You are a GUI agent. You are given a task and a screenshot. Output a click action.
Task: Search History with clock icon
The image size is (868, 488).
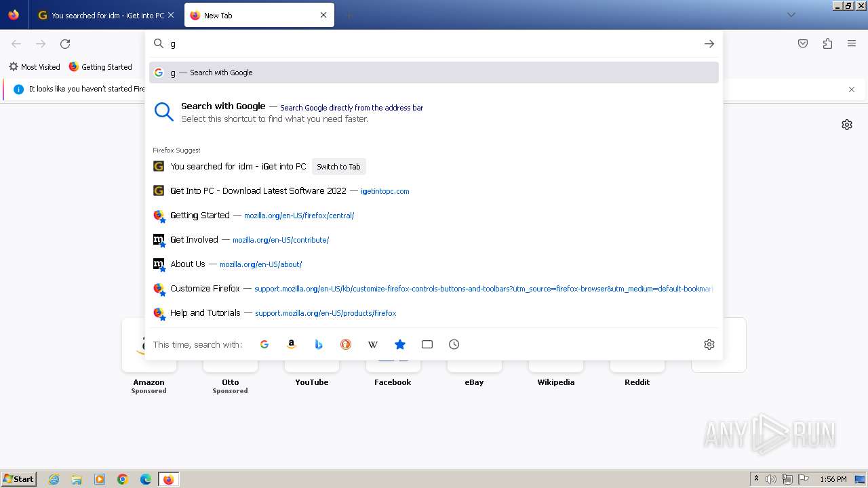(x=454, y=344)
